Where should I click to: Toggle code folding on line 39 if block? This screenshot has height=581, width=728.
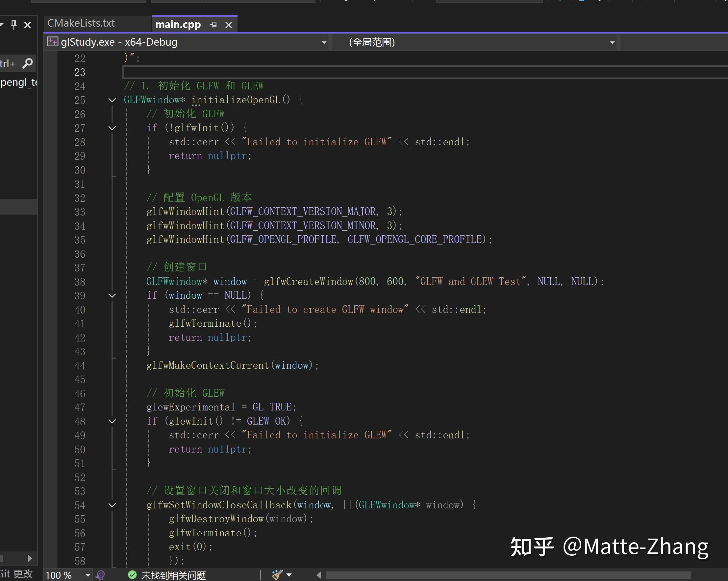(112, 295)
